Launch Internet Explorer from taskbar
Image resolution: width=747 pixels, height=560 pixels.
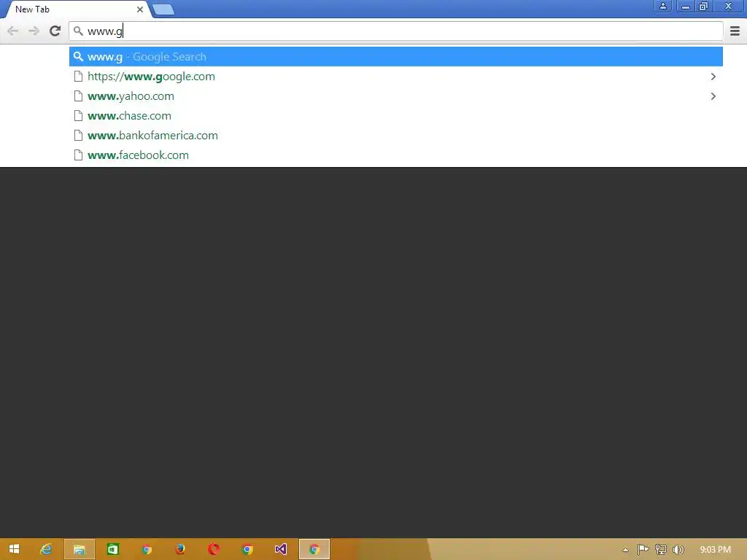click(x=46, y=549)
